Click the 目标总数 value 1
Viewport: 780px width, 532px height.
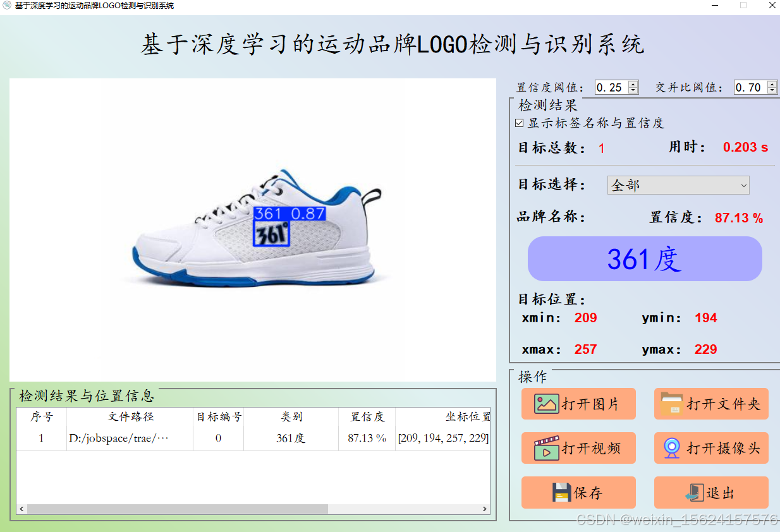tap(602, 148)
